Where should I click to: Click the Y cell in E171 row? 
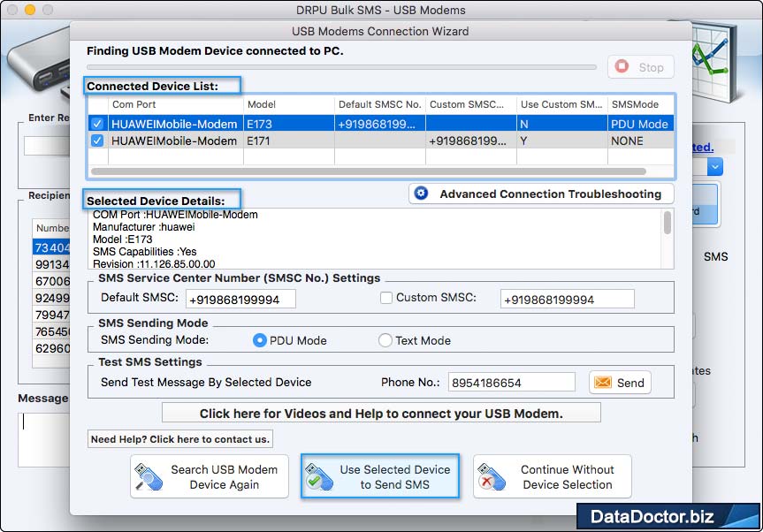coord(562,141)
